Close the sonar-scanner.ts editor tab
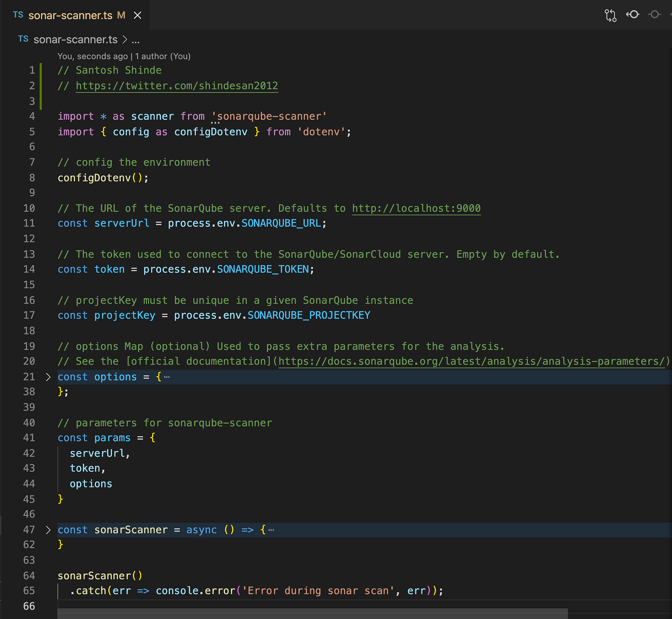This screenshot has width=672, height=619. tap(137, 15)
